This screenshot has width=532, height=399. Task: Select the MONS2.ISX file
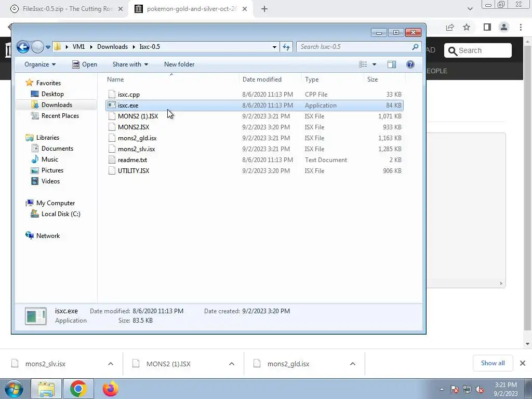pos(255,127)
